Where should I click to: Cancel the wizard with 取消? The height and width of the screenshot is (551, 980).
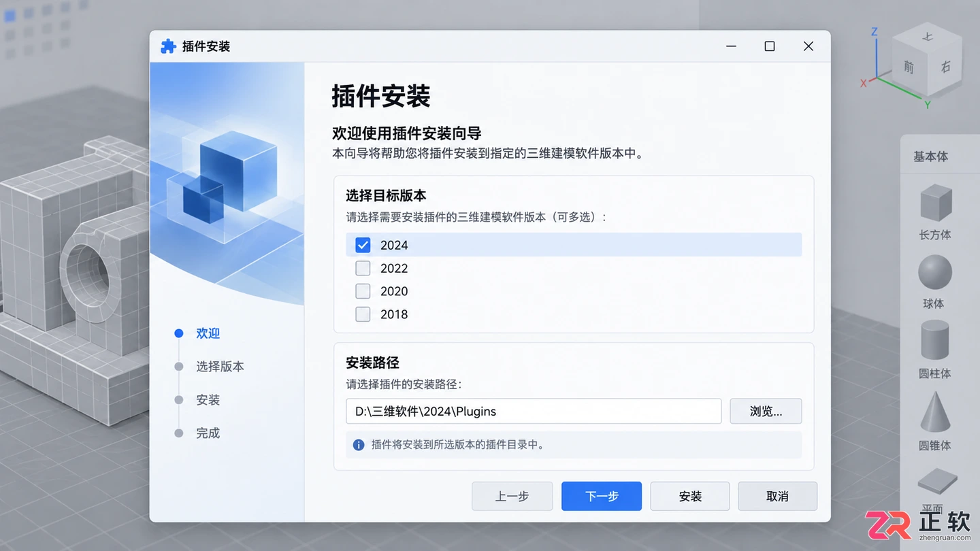click(x=777, y=497)
